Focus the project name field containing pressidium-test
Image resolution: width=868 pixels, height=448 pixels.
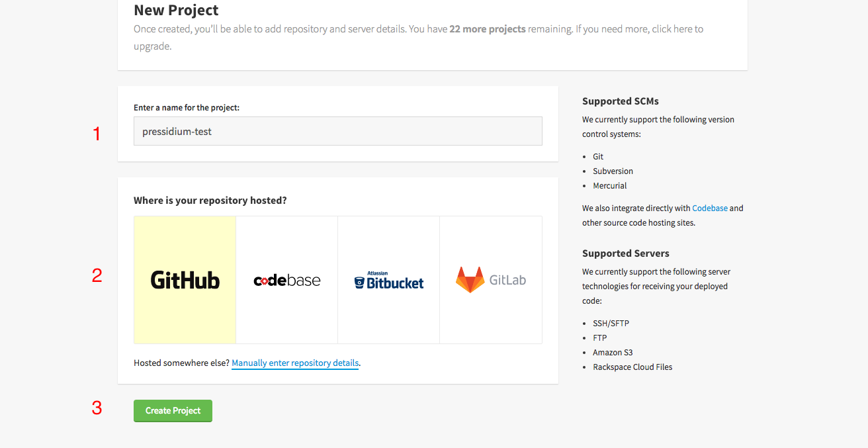tap(338, 131)
